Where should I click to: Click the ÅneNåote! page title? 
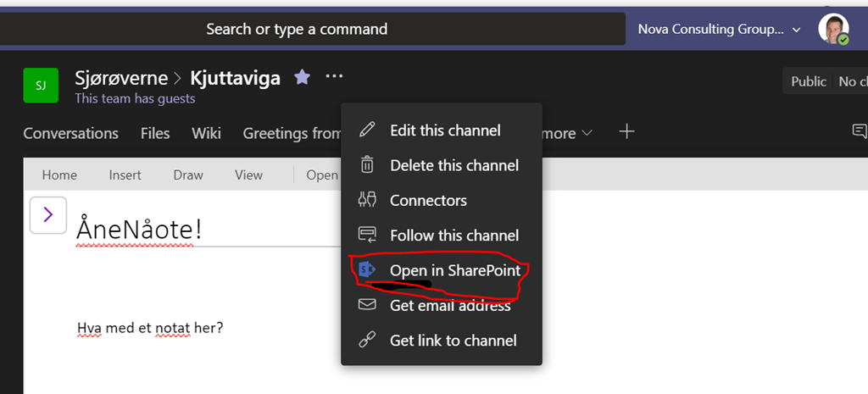point(139,230)
